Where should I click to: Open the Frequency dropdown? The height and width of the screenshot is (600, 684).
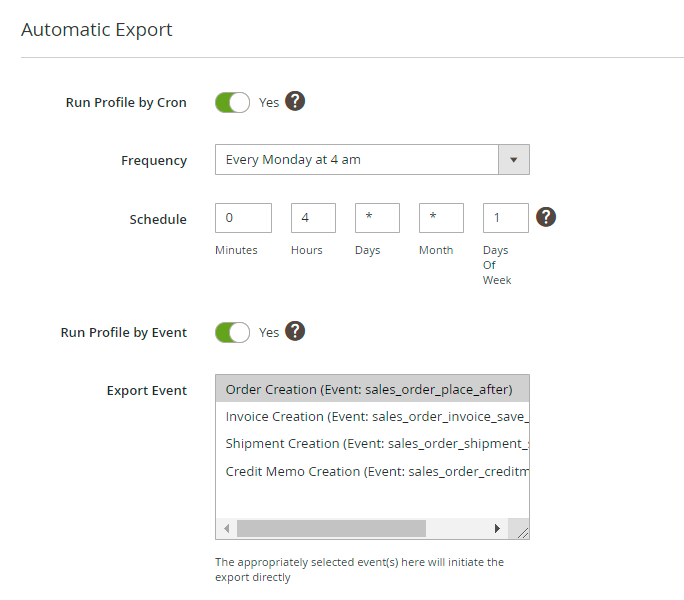[x=357, y=160]
